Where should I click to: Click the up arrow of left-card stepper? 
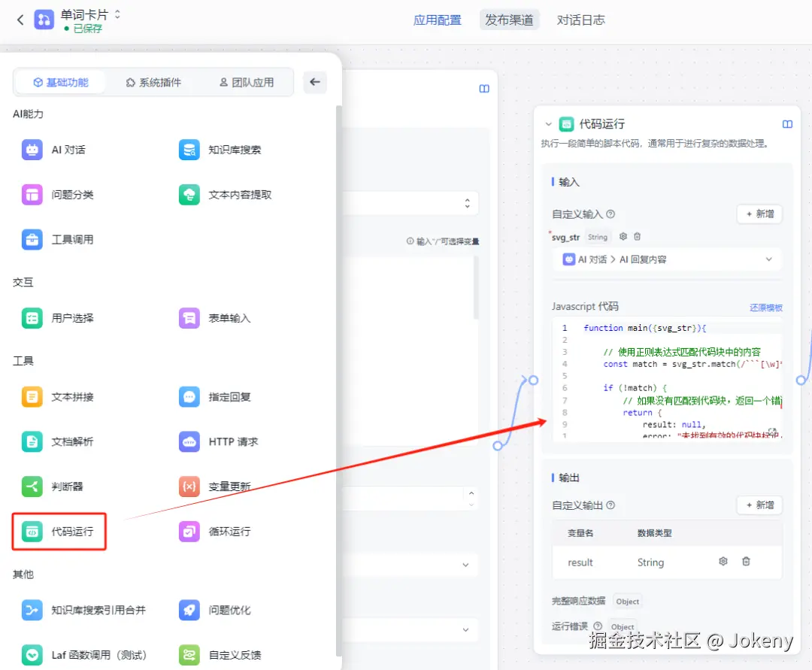pyautogui.click(x=471, y=493)
